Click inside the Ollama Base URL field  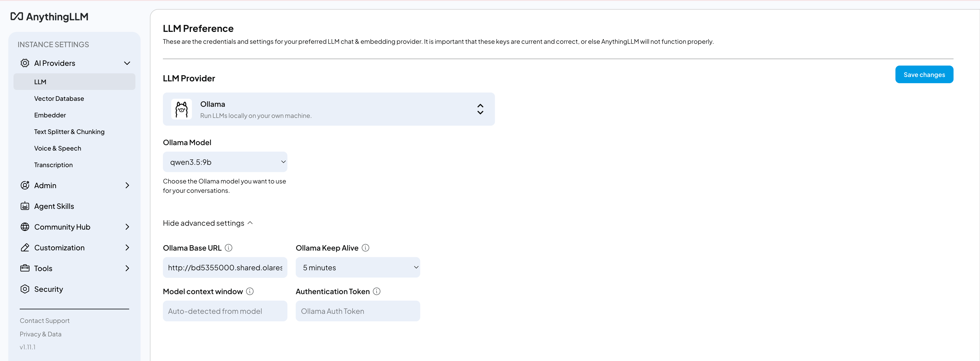coord(225,267)
